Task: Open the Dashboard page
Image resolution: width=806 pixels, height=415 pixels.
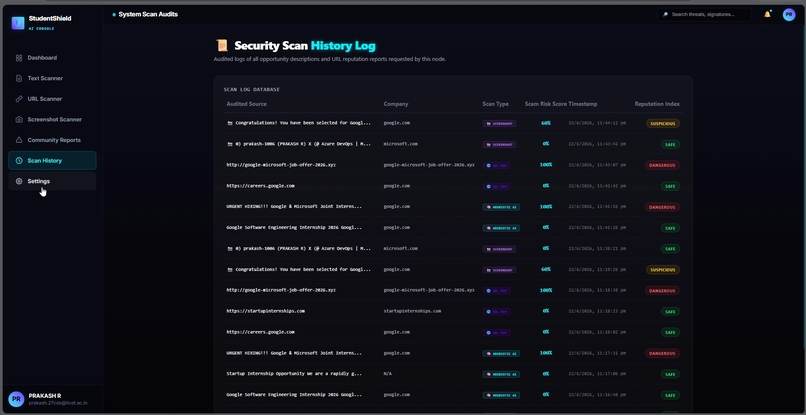Action: click(x=52, y=58)
